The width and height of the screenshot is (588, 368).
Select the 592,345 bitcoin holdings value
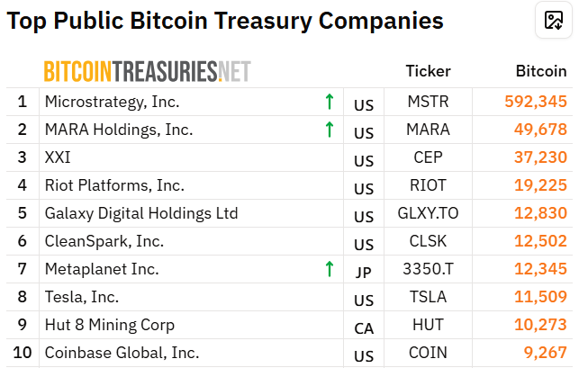[536, 102]
